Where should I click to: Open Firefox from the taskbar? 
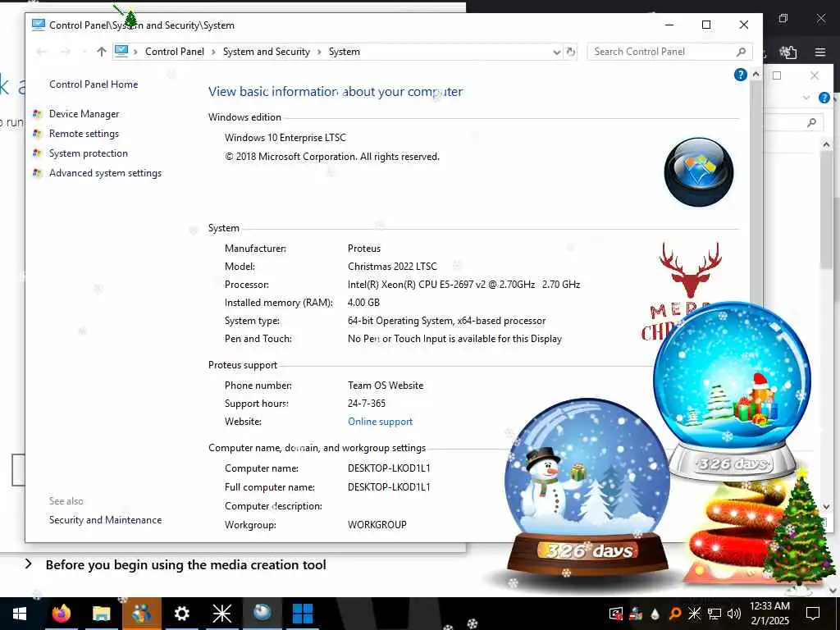click(x=61, y=614)
